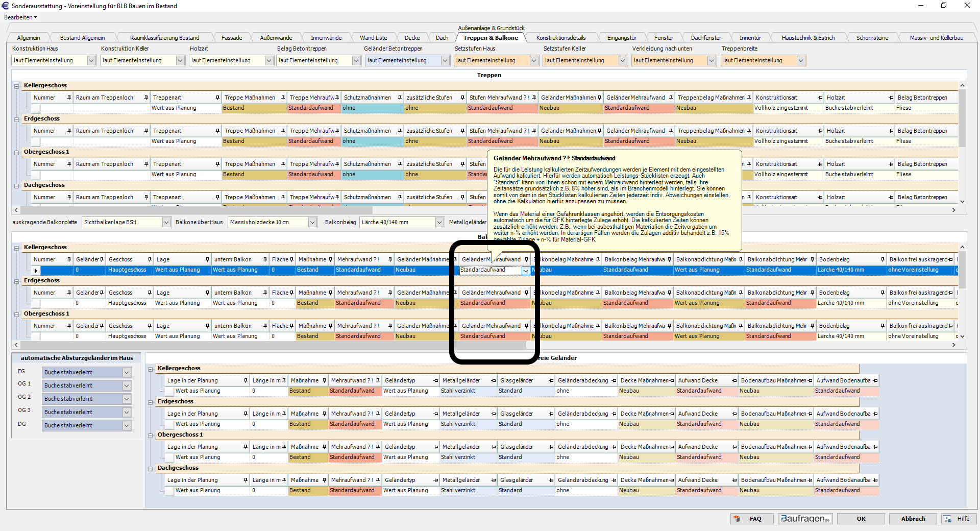Click the Baufragen.de logo button
The image size is (980, 531).
click(x=805, y=519)
